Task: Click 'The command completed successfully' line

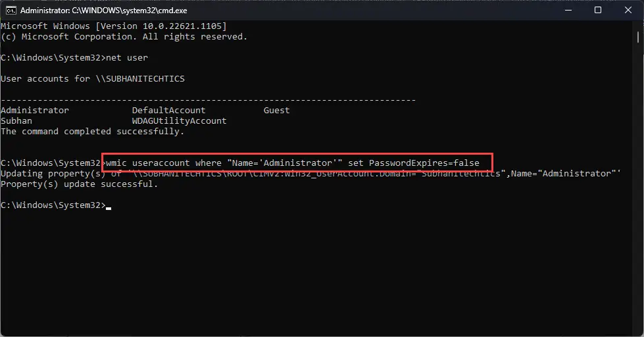Action: click(x=92, y=132)
